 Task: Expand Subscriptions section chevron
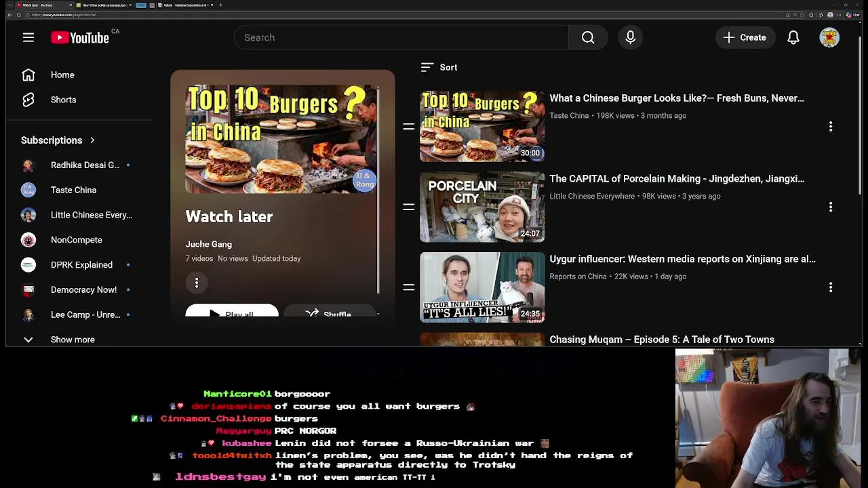[x=92, y=140]
